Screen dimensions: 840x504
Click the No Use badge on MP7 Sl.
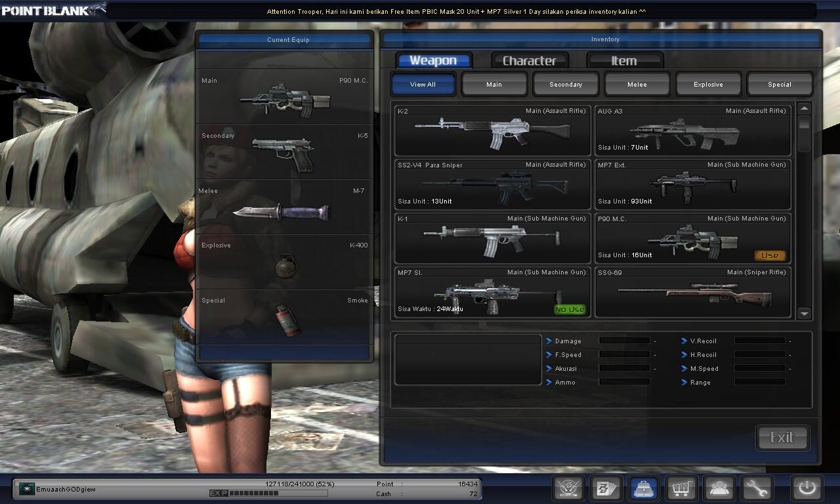[x=570, y=309]
